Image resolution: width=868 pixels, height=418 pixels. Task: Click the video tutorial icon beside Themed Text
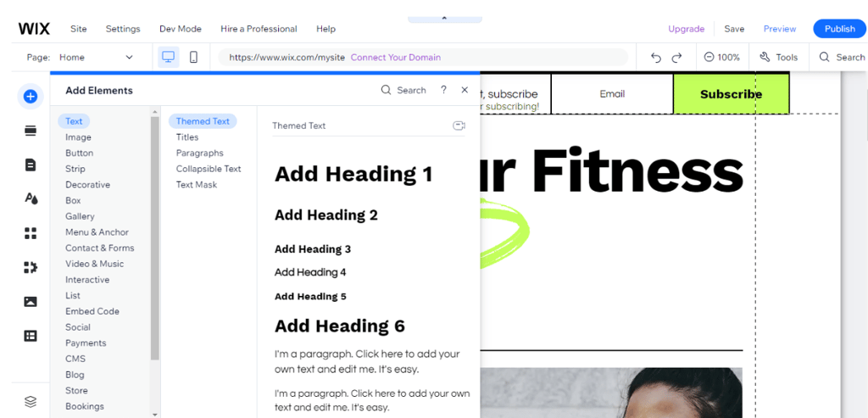[x=459, y=125]
